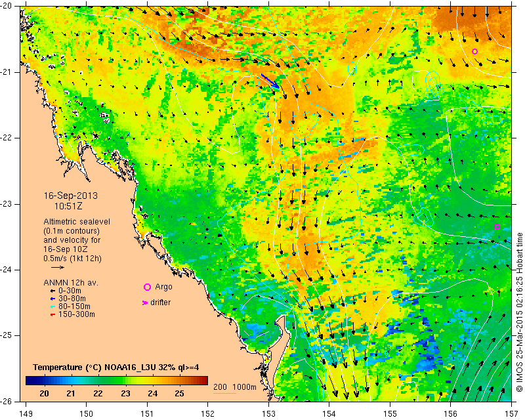The image size is (525, 420).
Task: Click the -25 latitude axis label
Action: (x=6, y=335)
